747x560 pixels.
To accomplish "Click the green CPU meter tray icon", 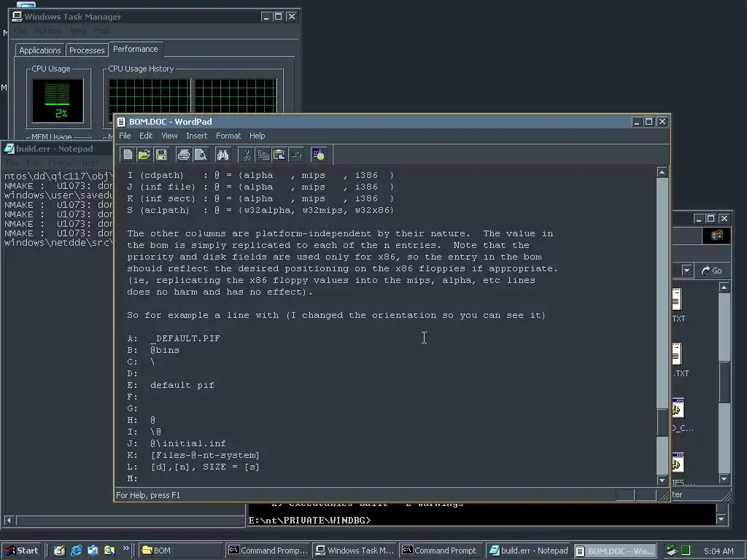I will pyautogui.click(x=686, y=551).
